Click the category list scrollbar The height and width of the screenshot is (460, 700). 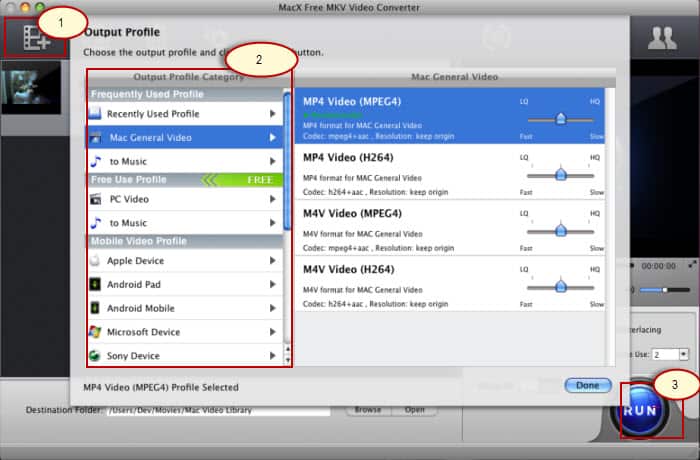287,161
